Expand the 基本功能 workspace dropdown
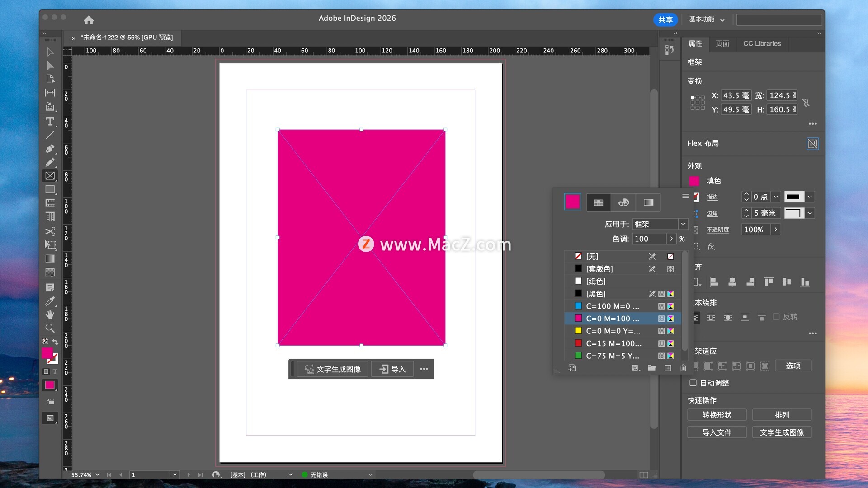868x488 pixels. [707, 19]
